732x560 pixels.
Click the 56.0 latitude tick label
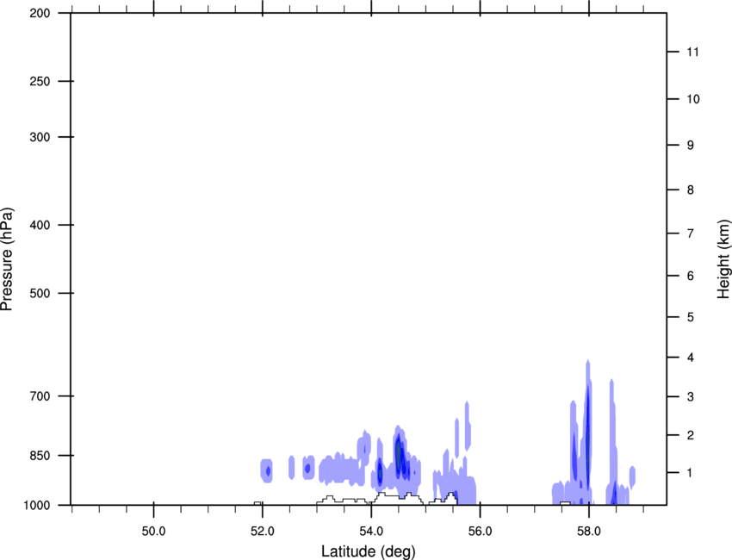[481, 532]
